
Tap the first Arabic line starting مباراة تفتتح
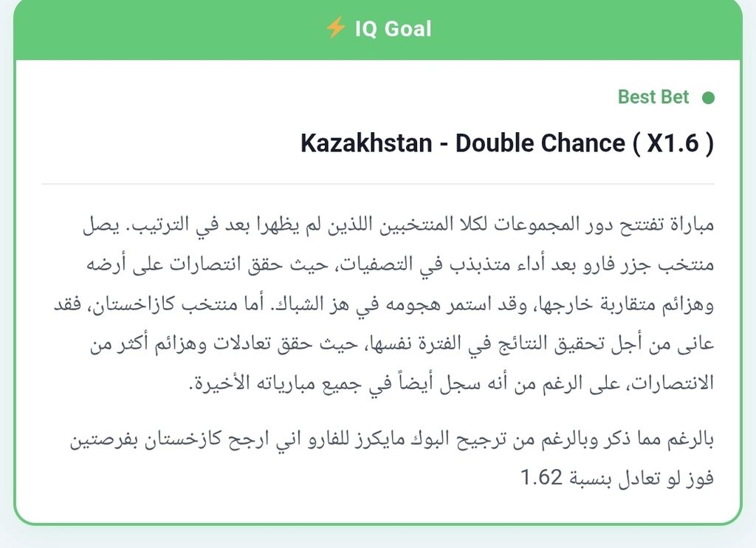398,225
